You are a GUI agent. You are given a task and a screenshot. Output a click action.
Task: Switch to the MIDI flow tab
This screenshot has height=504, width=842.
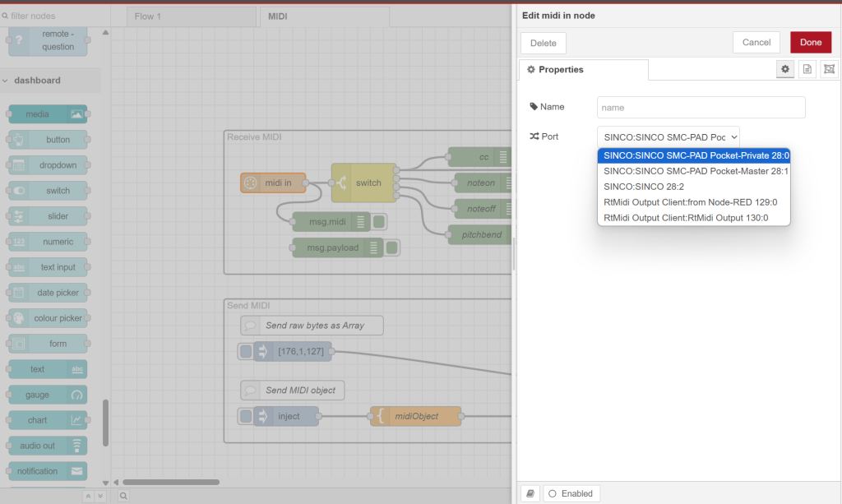(324, 16)
